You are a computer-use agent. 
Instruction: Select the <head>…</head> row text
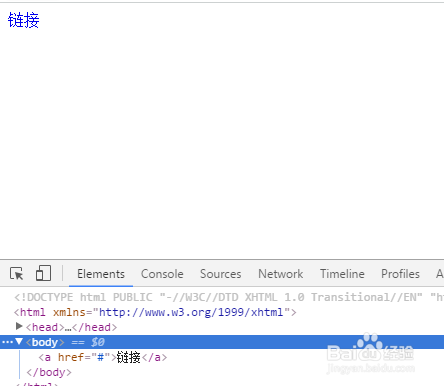[x=71, y=327]
